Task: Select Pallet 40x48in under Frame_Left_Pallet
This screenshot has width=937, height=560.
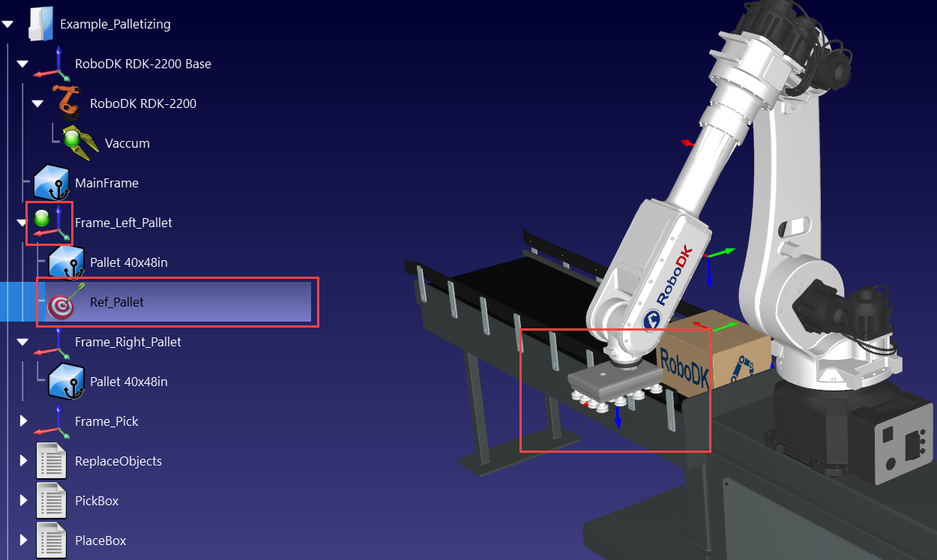Action: pyautogui.click(x=128, y=262)
